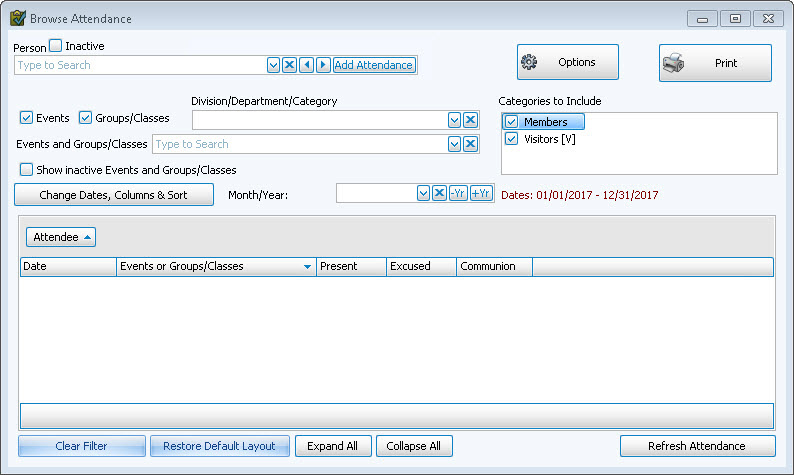
Task: Click the Print button
Action: pos(715,63)
